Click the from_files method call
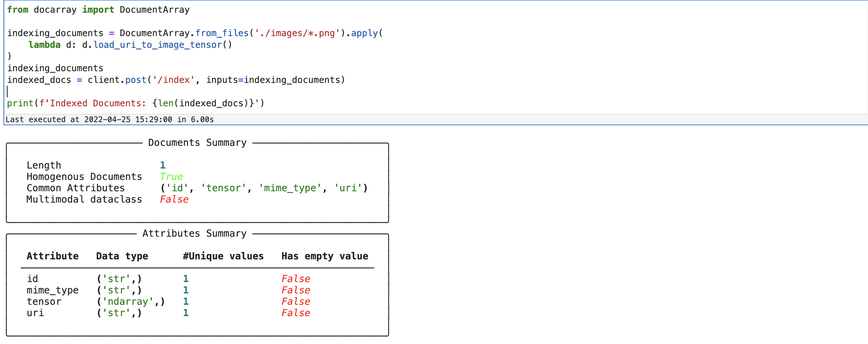 click(222, 33)
